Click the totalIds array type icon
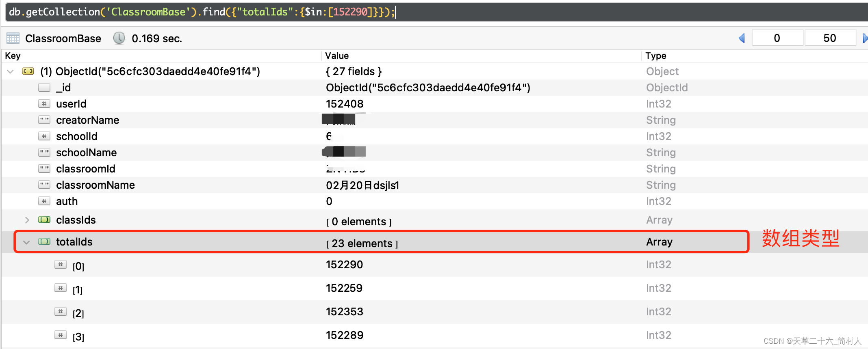Screen dimensions: 868x349 pyautogui.click(x=44, y=241)
